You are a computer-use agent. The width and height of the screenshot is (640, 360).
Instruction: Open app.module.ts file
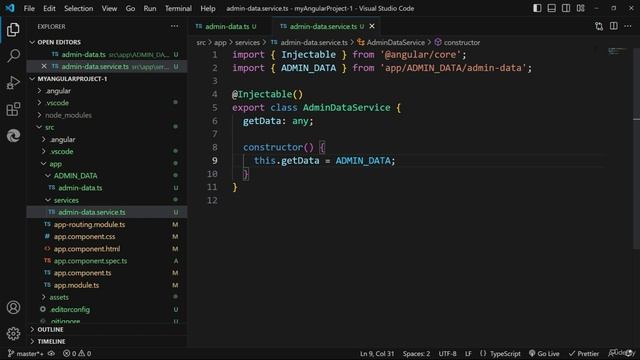(107, 285)
